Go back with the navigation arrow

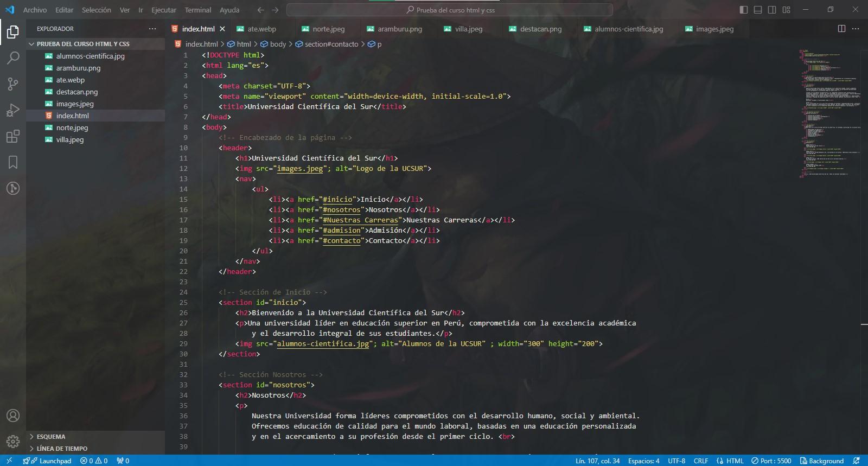(261, 10)
